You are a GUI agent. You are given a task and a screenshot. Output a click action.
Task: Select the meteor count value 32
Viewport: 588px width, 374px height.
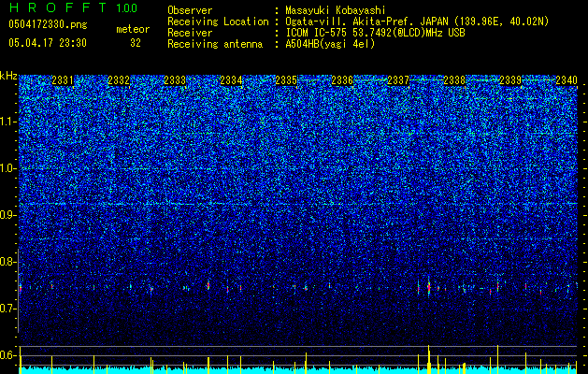click(136, 43)
